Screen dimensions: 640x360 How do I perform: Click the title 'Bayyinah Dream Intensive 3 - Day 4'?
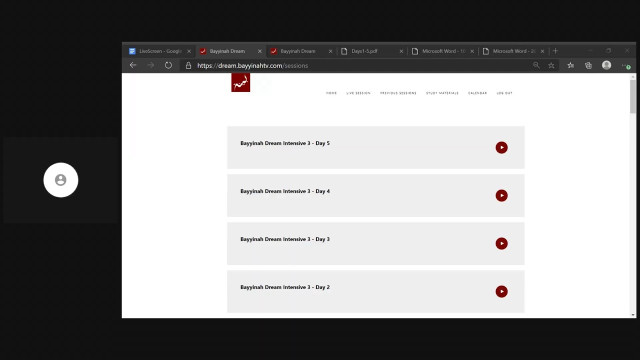[x=285, y=191]
